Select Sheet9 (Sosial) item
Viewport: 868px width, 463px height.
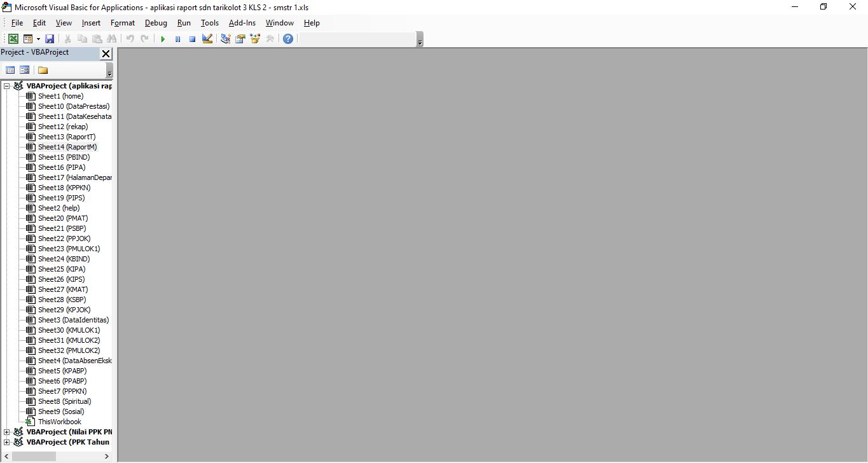(61, 411)
